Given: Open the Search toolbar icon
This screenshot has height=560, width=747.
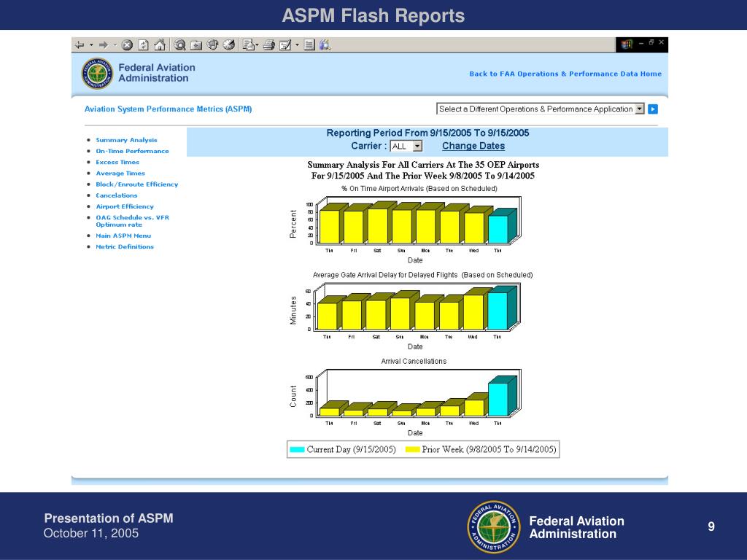Looking at the screenshot, I should point(179,44).
